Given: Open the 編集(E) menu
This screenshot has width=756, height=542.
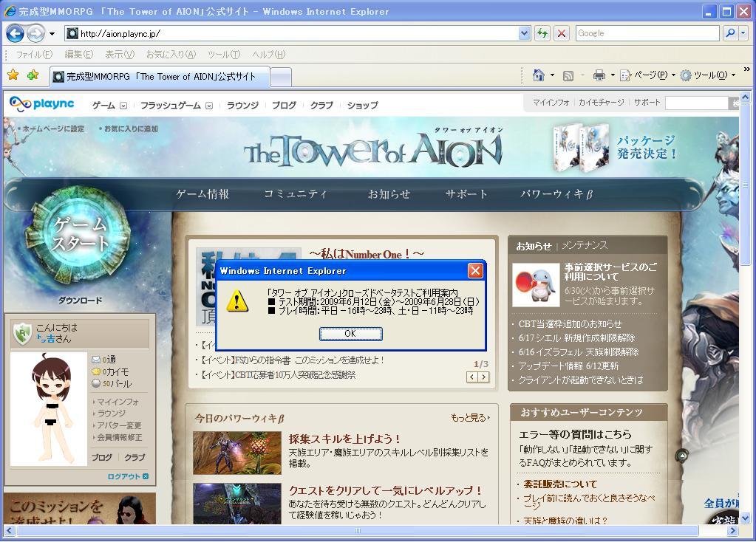Looking at the screenshot, I should 78,55.
